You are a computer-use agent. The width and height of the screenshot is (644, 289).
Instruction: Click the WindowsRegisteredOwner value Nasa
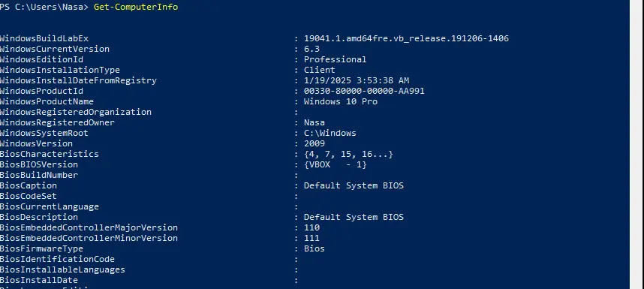coord(314,123)
